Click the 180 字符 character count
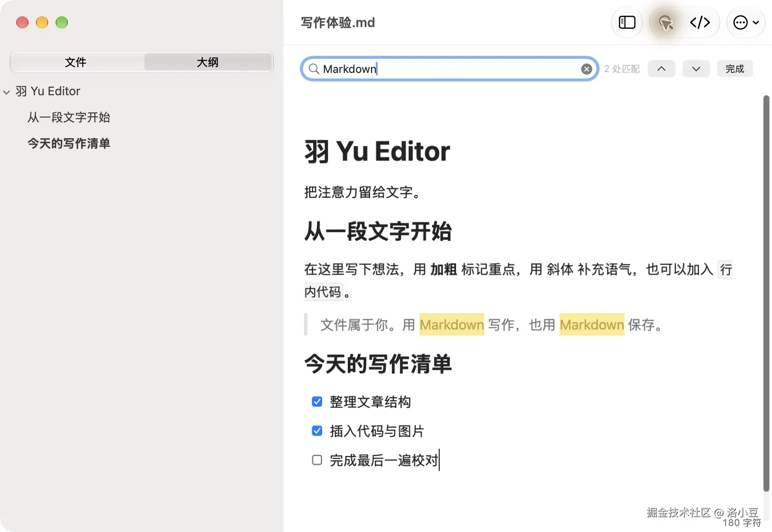The height and width of the screenshot is (532, 772). [742, 523]
